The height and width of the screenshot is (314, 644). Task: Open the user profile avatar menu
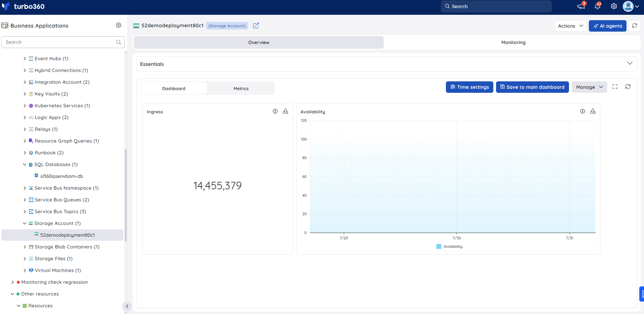pyautogui.click(x=631, y=6)
